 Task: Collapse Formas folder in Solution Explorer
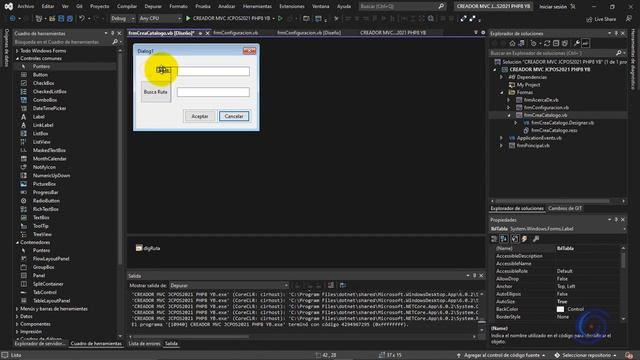click(501, 93)
